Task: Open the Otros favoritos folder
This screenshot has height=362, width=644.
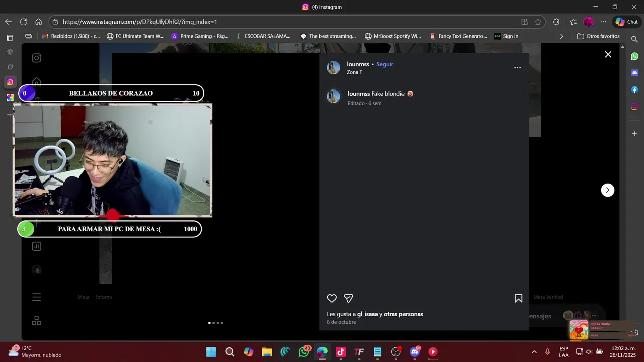Action: click(x=598, y=36)
